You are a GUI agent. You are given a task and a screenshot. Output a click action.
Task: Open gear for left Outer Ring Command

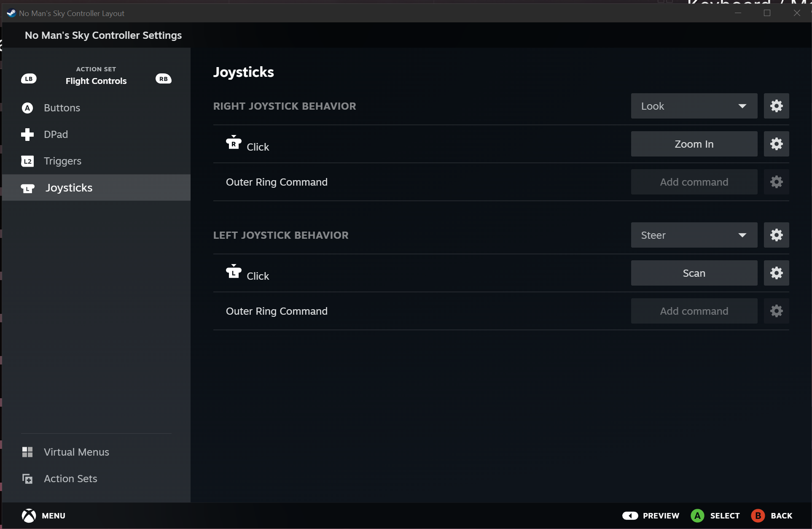click(776, 311)
